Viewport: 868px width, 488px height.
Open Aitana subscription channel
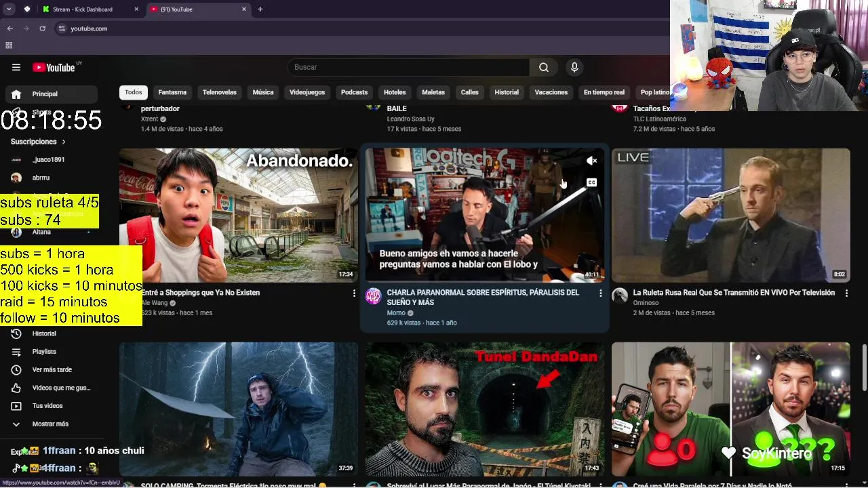pyautogui.click(x=52, y=232)
